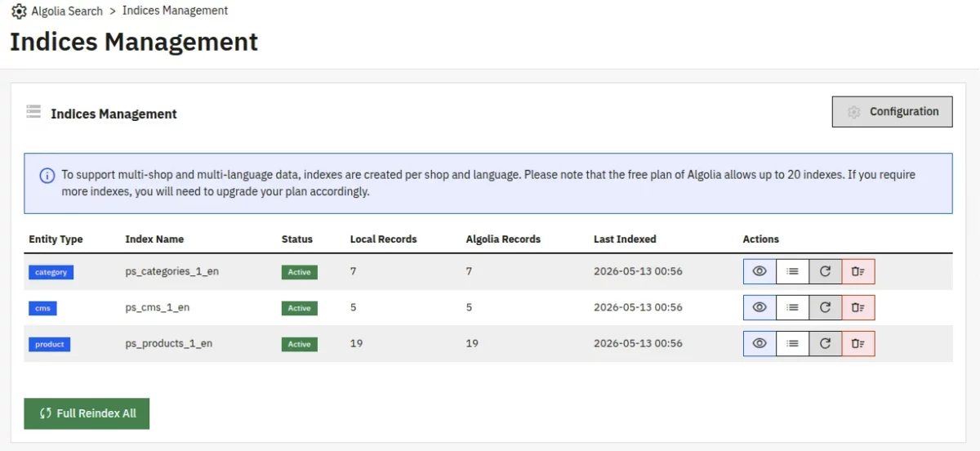Click Active status of category row
980x451 pixels.
[x=299, y=272]
